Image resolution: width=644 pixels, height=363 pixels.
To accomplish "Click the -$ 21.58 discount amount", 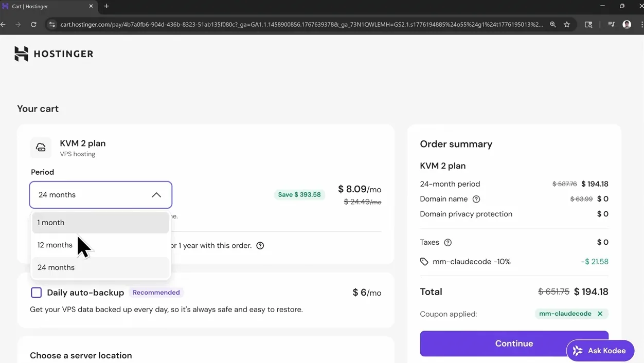I will click(x=595, y=262).
